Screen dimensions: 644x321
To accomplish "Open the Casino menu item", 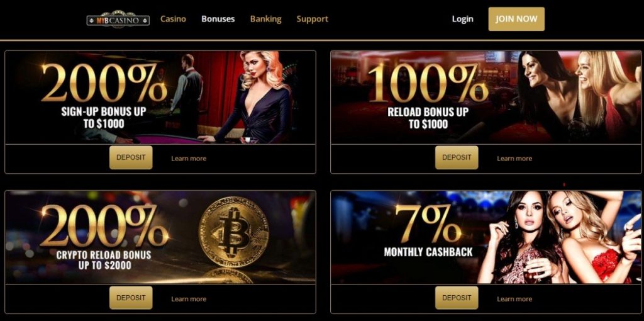I will click(173, 19).
